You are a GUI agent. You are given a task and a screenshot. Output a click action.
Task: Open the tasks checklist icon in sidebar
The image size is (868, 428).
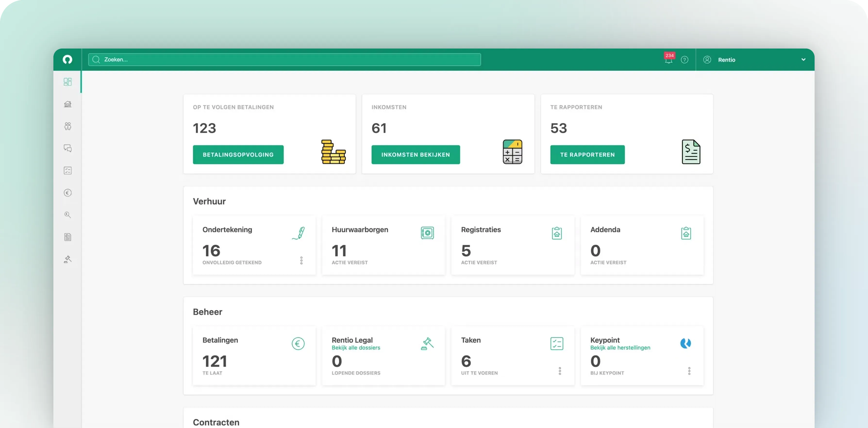(x=67, y=170)
